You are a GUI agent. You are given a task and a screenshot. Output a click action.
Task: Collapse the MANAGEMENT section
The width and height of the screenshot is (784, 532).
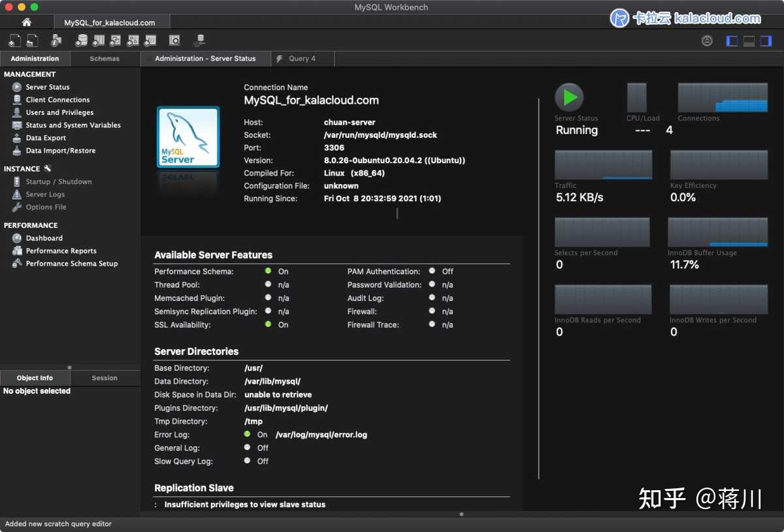(31, 74)
